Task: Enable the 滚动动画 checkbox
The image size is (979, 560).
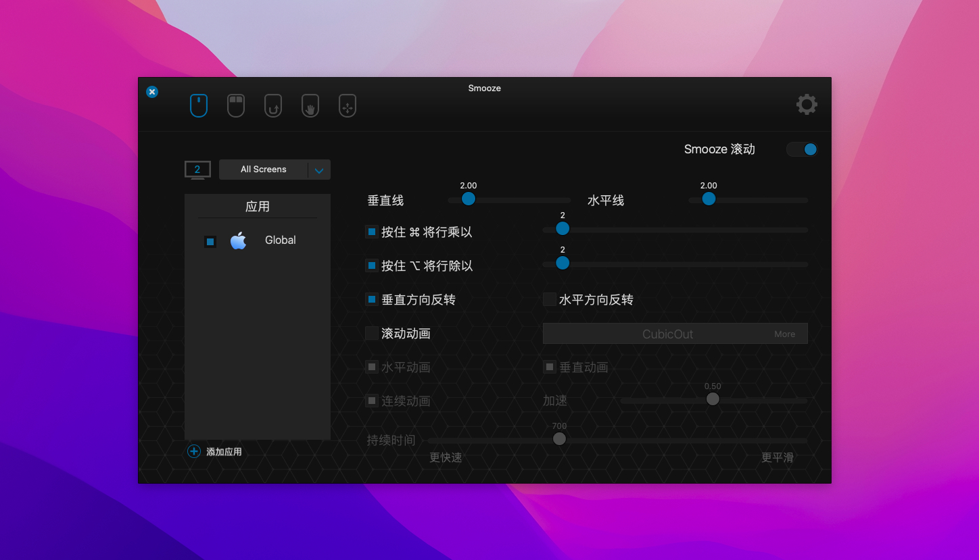Action: pos(372,333)
